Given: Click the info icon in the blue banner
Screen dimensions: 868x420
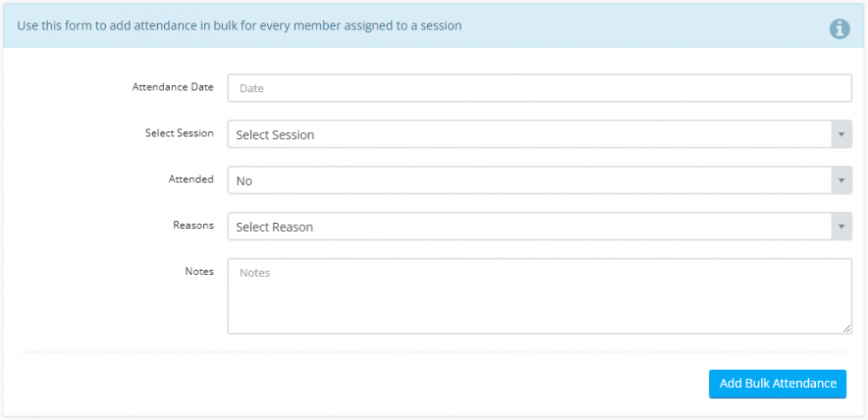Looking at the screenshot, I should click(839, 29).
